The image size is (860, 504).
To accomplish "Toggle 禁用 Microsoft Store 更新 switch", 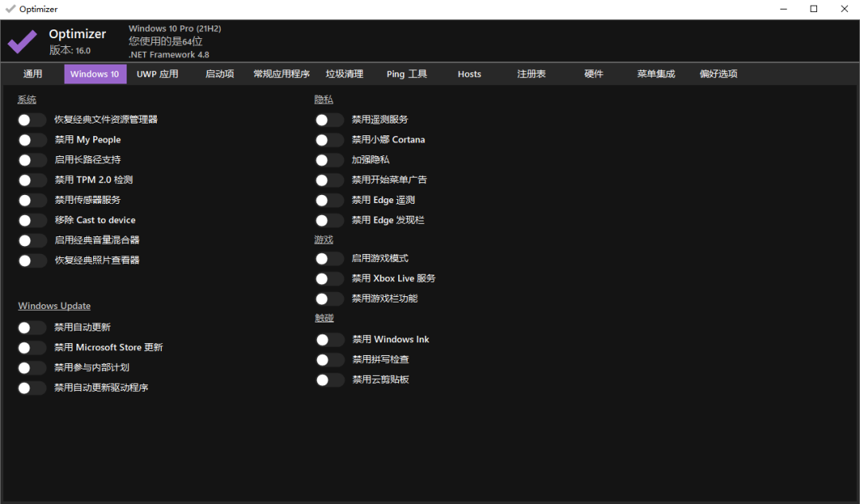I will 31,348.
